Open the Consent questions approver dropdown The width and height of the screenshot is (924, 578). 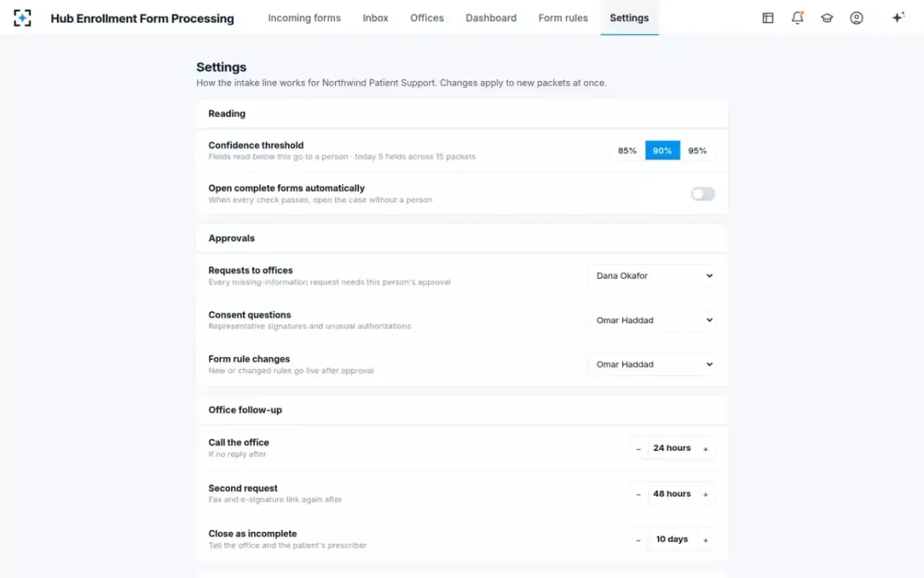652,320
